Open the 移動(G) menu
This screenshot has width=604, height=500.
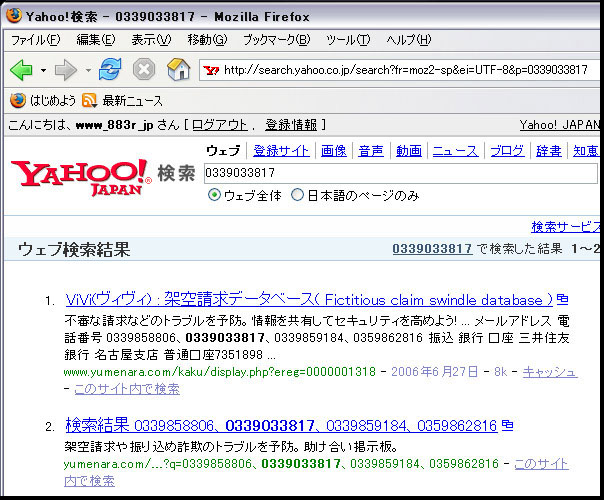coord(207,40)
